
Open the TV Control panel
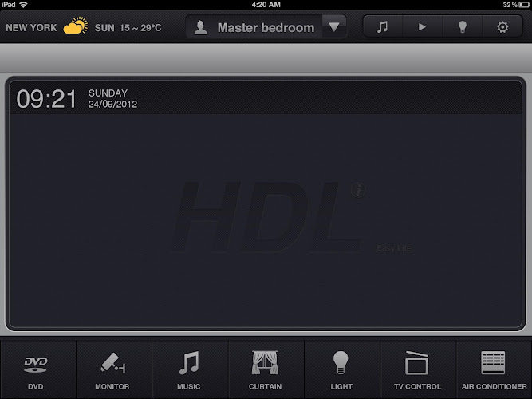[418, 370]
